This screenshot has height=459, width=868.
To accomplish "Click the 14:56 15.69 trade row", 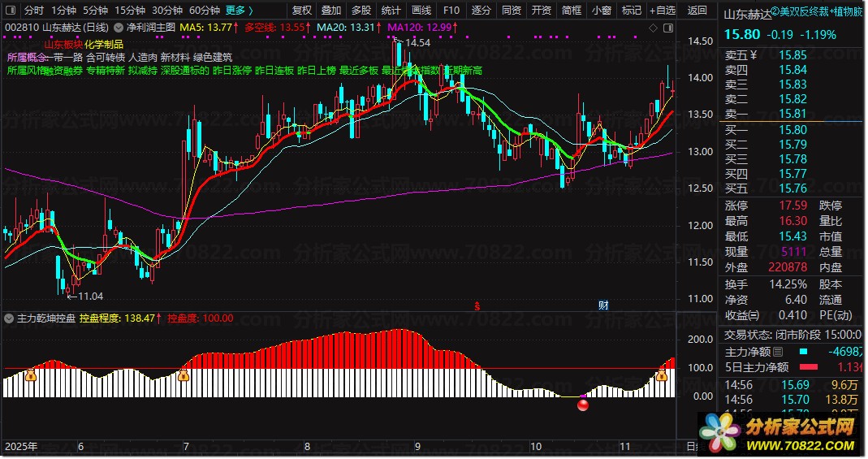I will (x=792, y=385).
